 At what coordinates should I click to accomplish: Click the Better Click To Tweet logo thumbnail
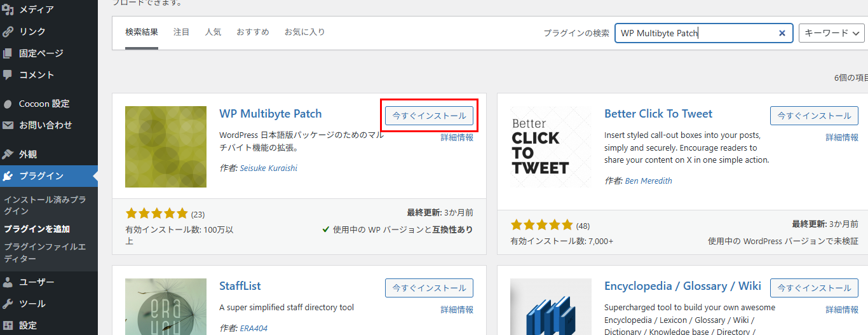click(551, 147)
